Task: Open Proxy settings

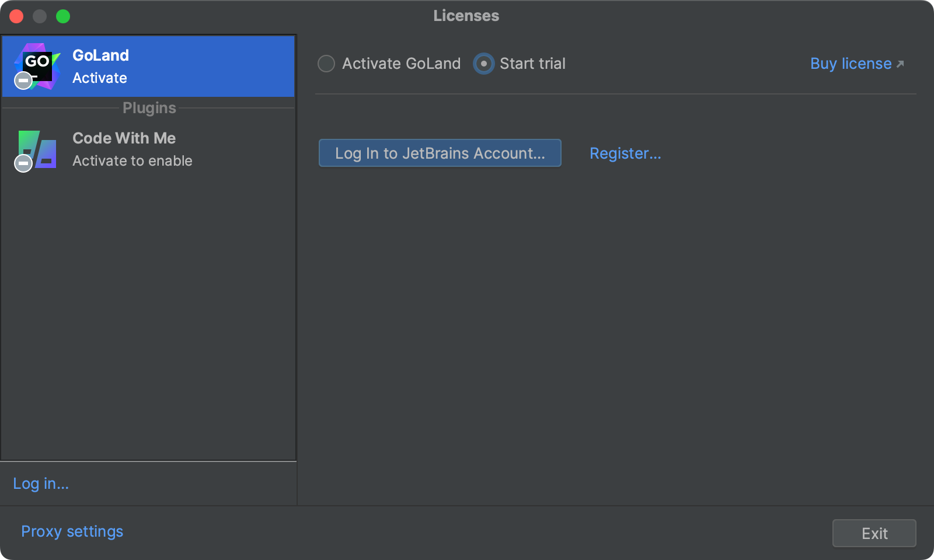Action: pos(72,531)
